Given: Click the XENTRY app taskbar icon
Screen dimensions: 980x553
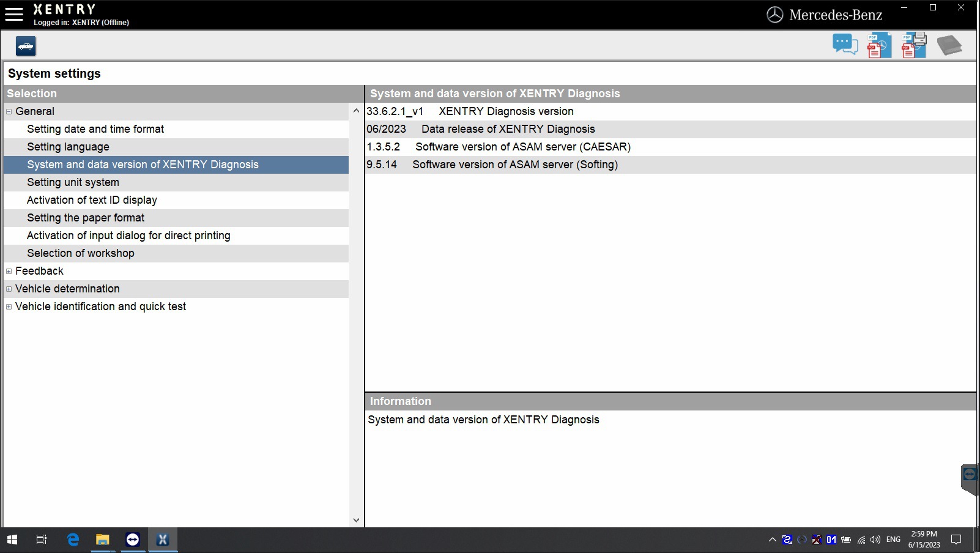Looking at the screenshot, I should [x=163, y=540].
